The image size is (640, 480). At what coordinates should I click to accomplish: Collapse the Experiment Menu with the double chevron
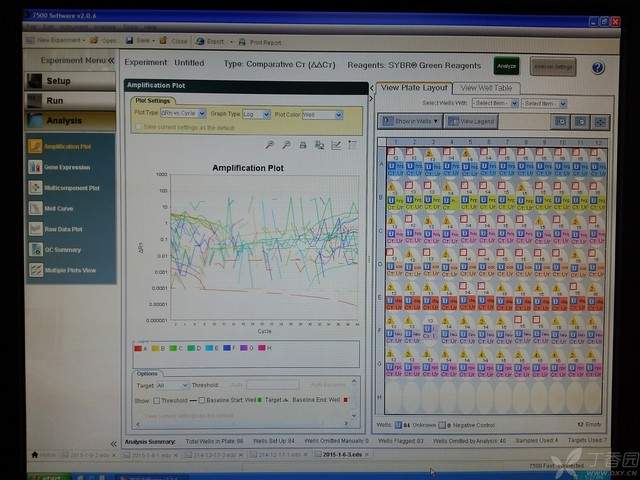111,60
